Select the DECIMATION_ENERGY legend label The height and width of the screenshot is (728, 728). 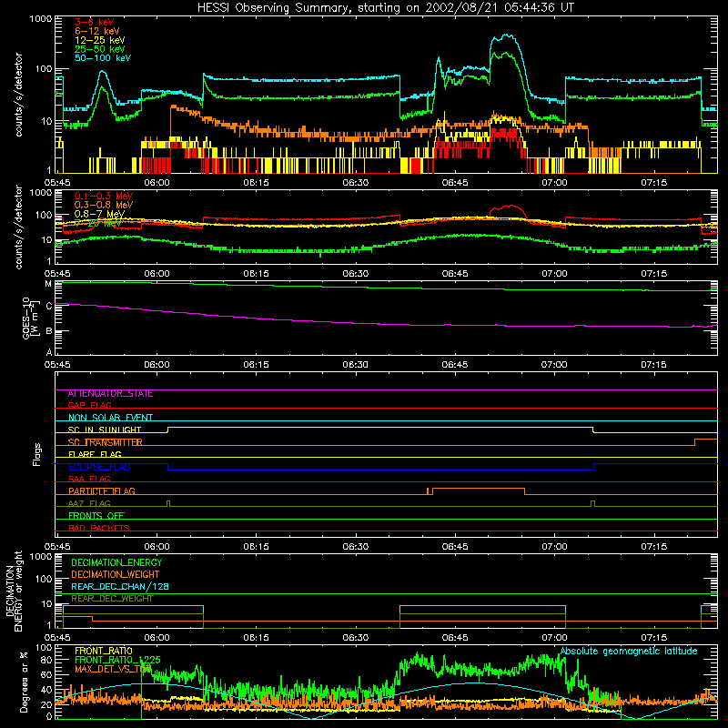[x=116, y=562]
